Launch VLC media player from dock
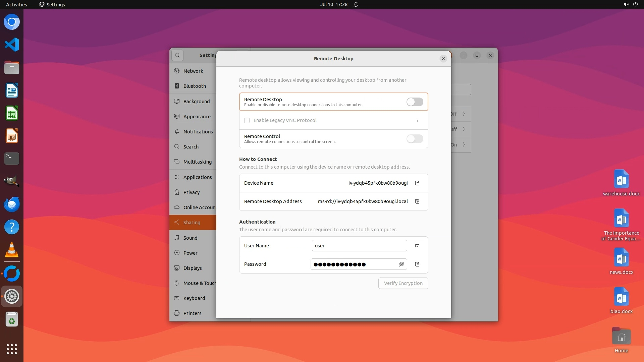The width and height of the screenshot is (644, 362). tap(12, 250)
